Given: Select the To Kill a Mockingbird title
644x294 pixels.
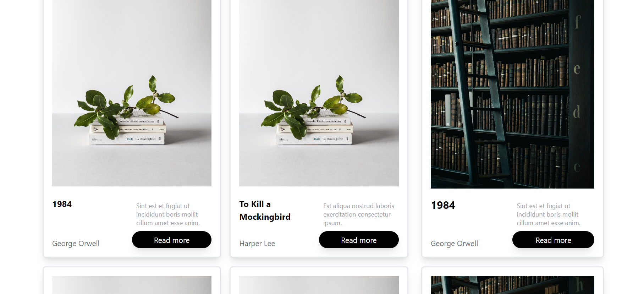Looking at the screenshot, I should tap(265, 211).
